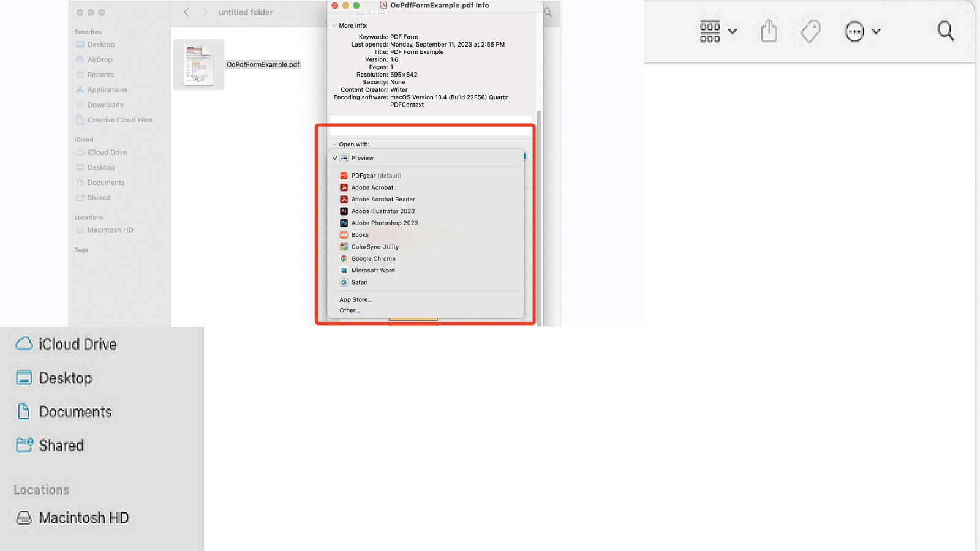Close the OoPdfFormExample.pdf Info window
The width and height of the screenshot is (980, 551).
(334, 6)
